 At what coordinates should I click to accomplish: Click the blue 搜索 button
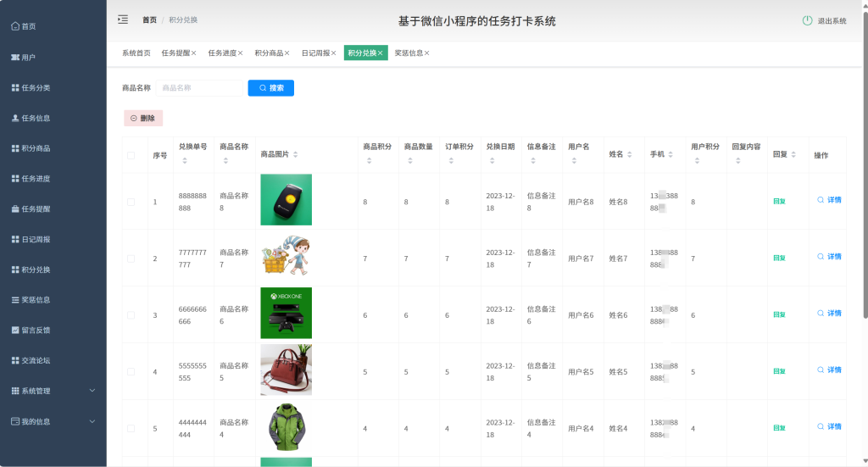270,88
